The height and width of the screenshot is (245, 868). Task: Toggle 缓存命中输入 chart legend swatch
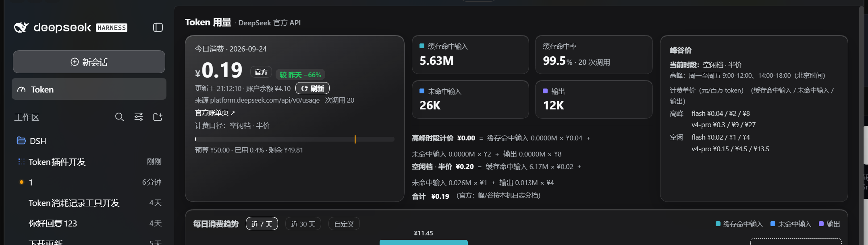pyautogui.click(x=718, y=224)
